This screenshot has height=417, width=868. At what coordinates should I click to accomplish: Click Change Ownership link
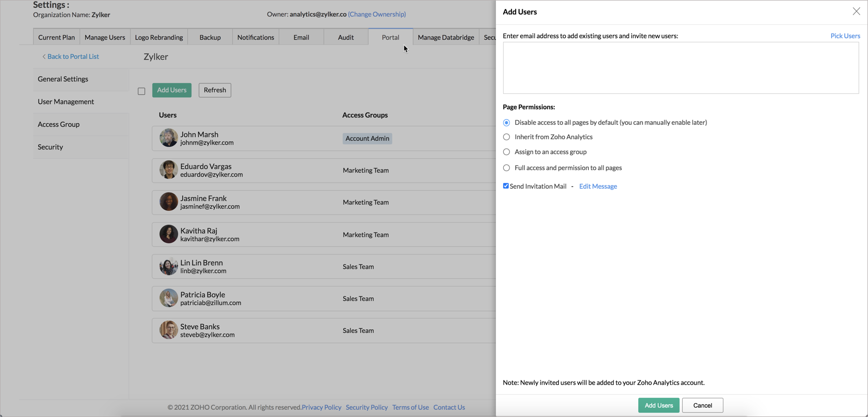(x=377, y=14)
